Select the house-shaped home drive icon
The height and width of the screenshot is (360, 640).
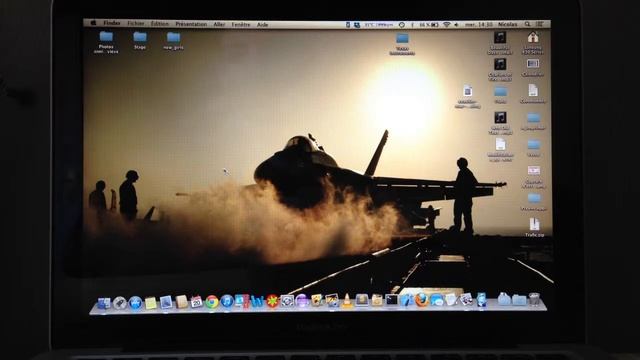(533, 42)
